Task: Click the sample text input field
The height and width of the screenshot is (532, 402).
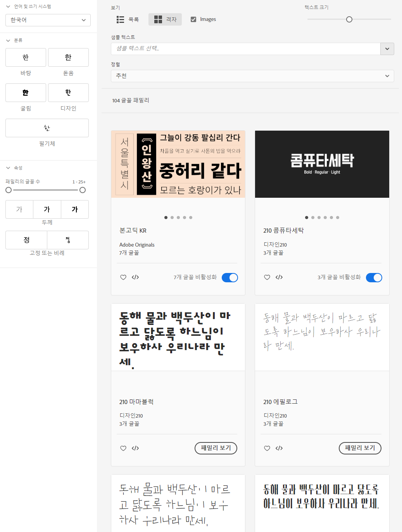Action: click(245, 49)
